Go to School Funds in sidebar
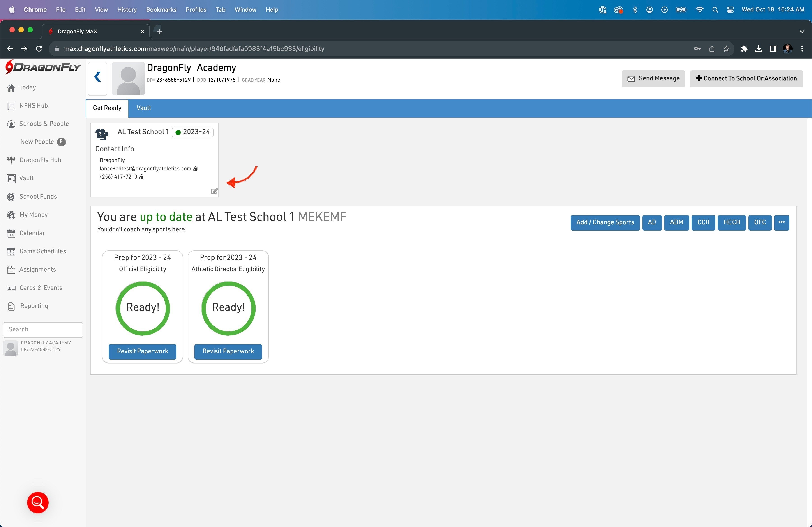812x527 pixels. coord(38,196)
